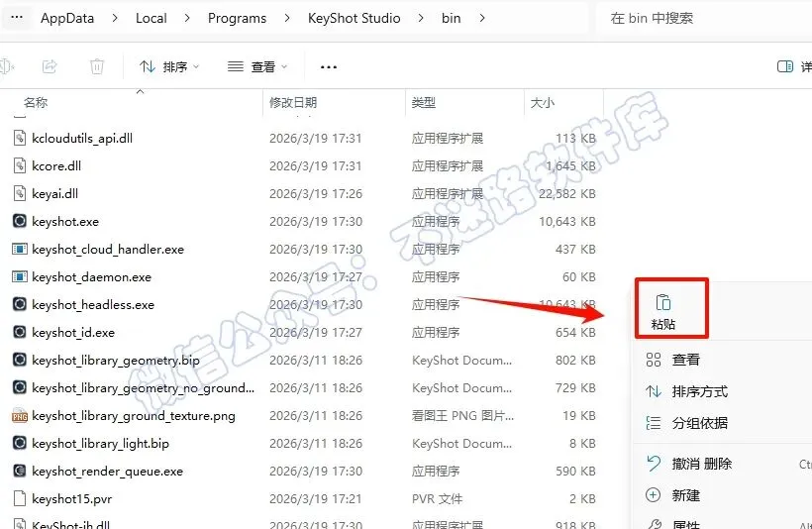This screenshot has width=812, height=529.
Task: Expand the chevron after KeyShot Studio
Action: tap(421, 18)
